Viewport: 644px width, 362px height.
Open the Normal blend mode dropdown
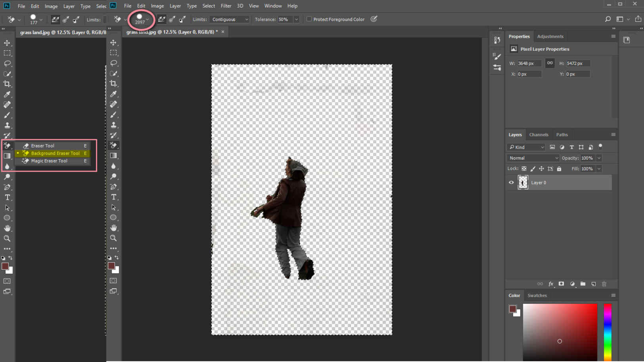tap(533, 158)
